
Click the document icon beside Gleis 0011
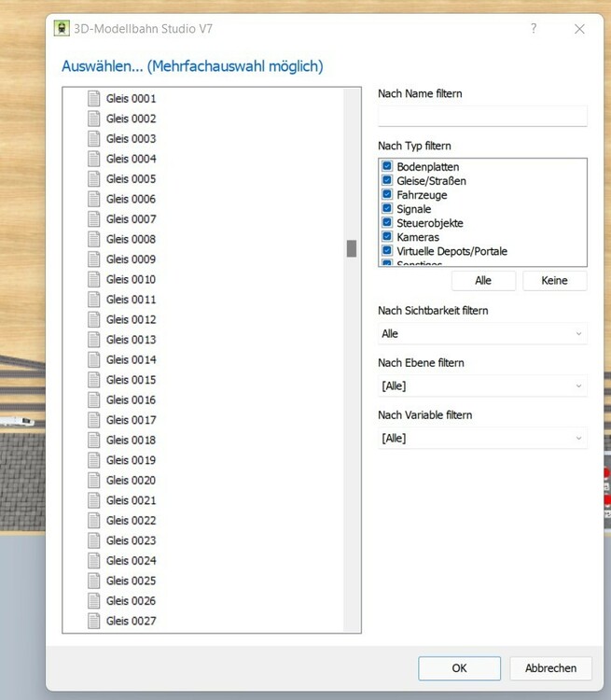93,300
